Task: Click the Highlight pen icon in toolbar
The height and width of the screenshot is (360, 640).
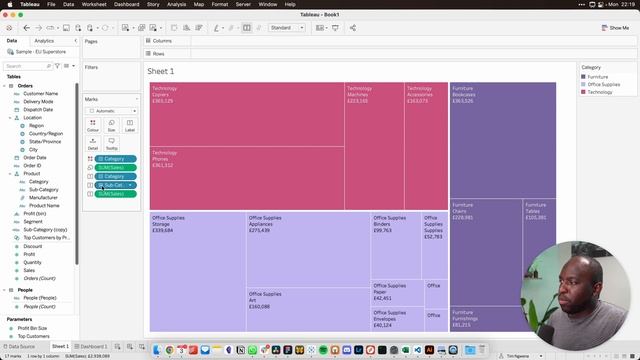Action: (217, 28)
